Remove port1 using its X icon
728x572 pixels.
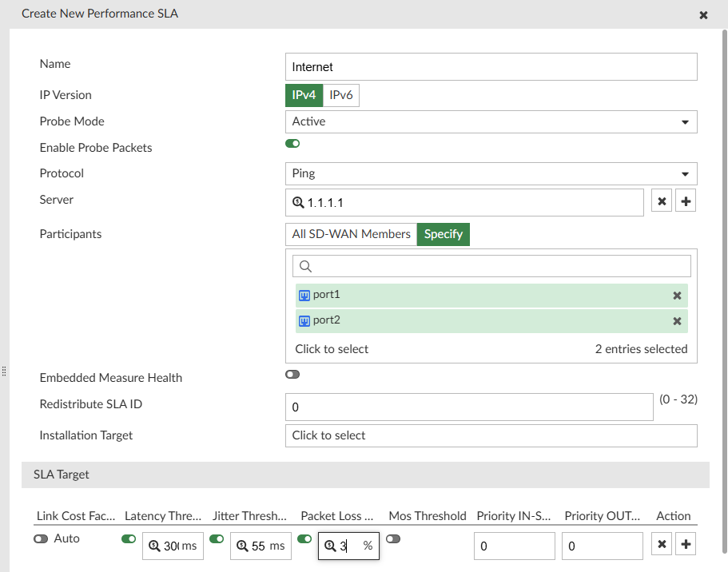point(677,295)
